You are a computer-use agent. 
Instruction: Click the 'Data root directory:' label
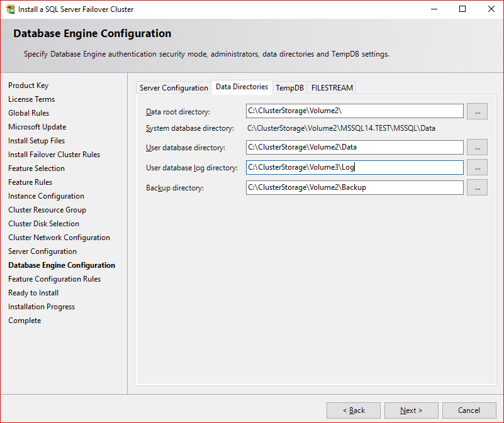click(x=177, y=112)
